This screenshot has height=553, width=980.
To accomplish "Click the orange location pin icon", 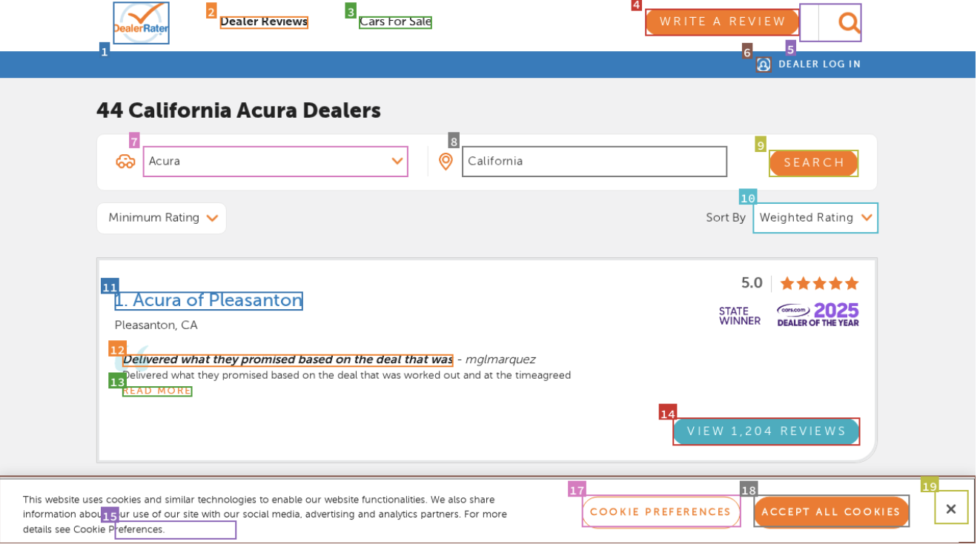I will pos(446,161).
